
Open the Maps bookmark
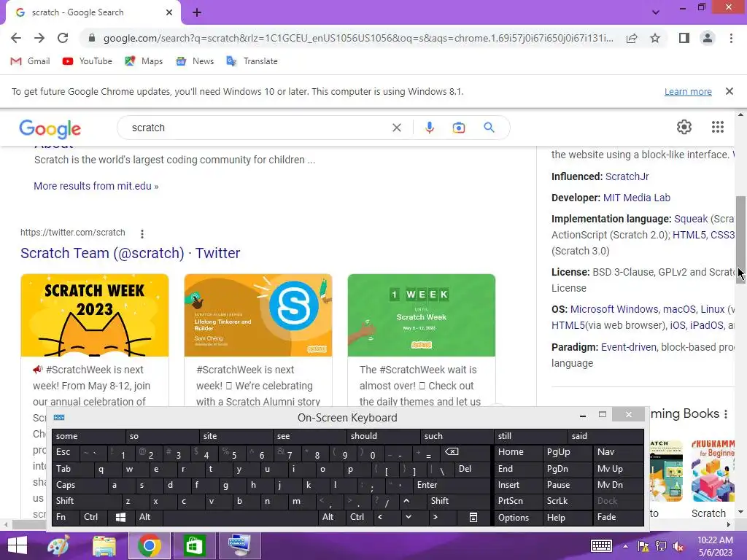[x=144, y=61]
